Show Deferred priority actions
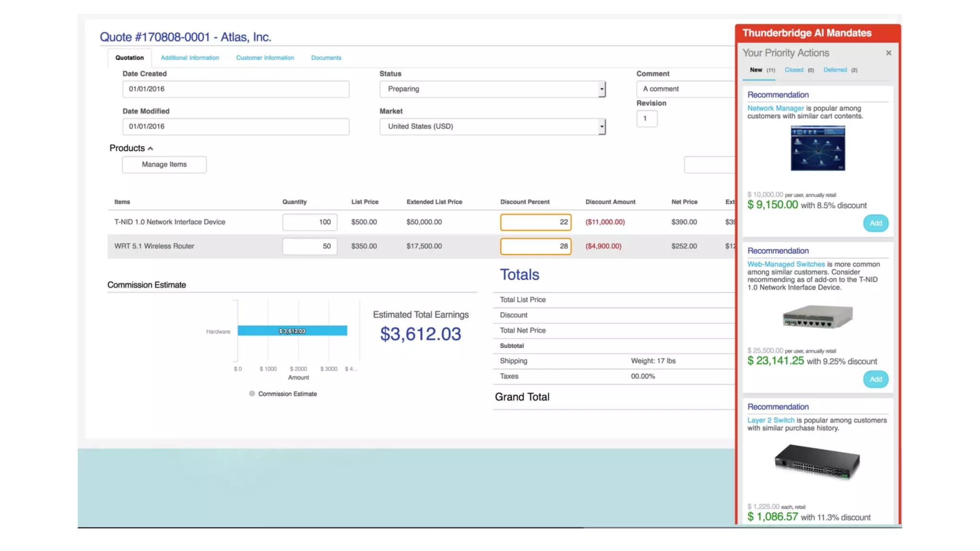 835,70
